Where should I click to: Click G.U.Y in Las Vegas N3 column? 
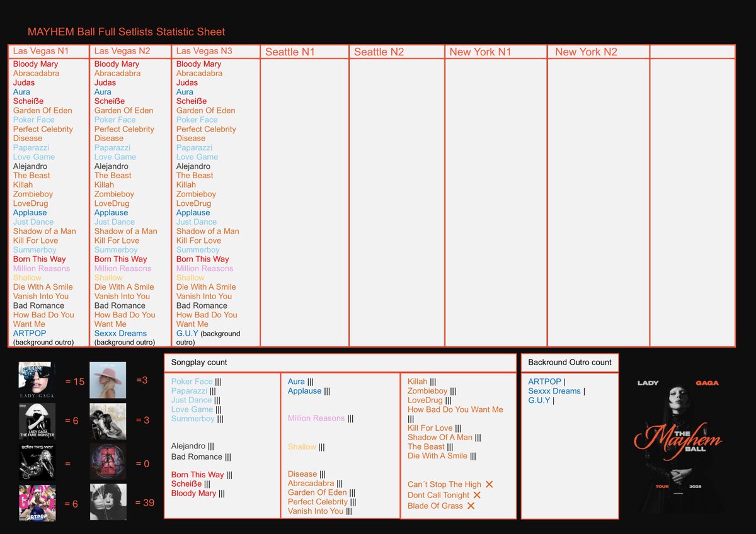coord(187,333)
